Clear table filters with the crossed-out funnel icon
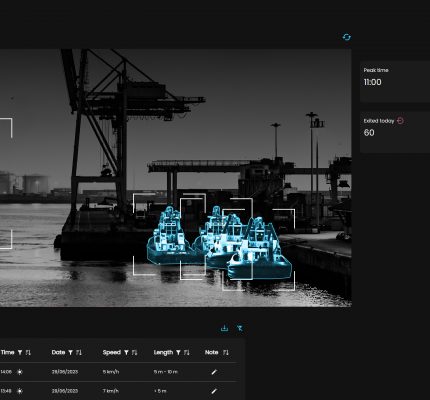The width and height of the screenshot is (430, 400). click(240, 328)
